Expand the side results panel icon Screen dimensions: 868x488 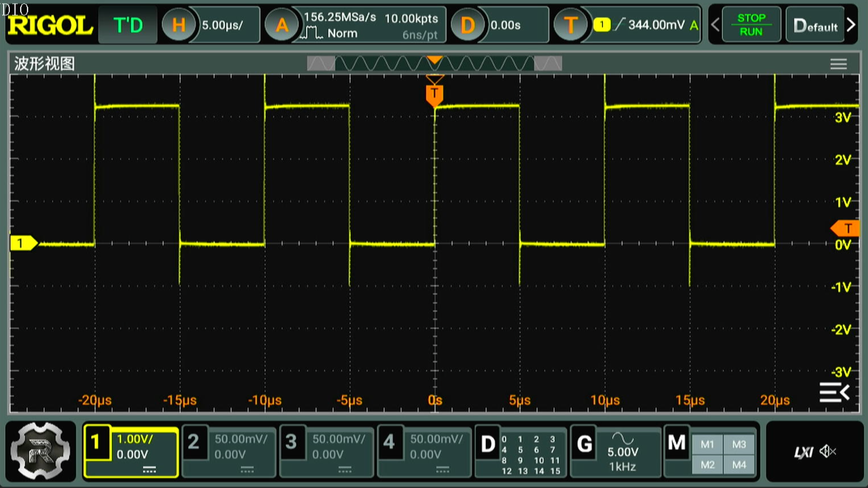pos(835,392)
